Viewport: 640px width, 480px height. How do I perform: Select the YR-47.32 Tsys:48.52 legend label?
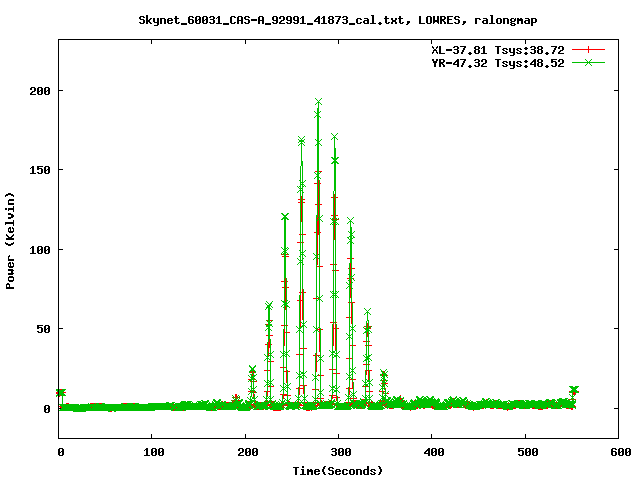pyautogui.click(x=498, y=63)
